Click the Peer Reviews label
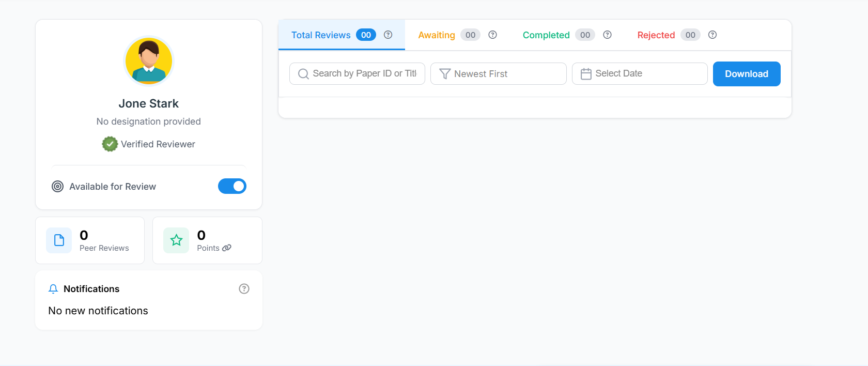The image size is (868, 366). [104, 248]
